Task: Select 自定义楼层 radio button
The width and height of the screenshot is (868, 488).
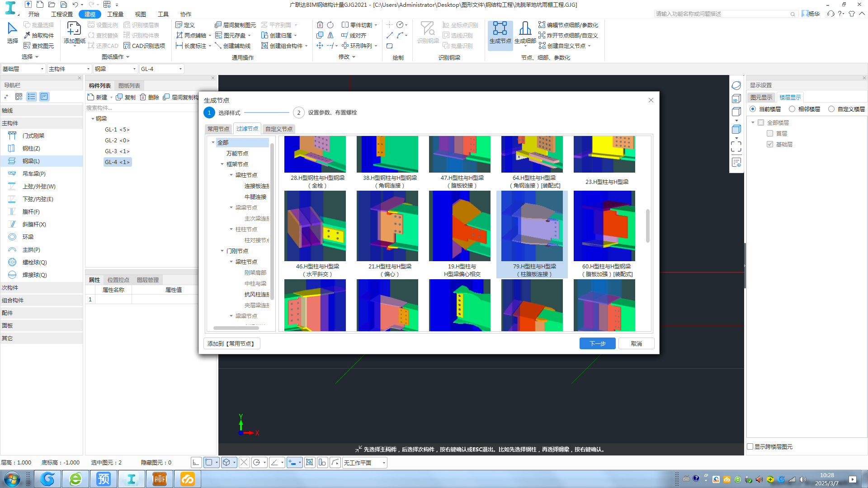Action: tap(831, 109)
